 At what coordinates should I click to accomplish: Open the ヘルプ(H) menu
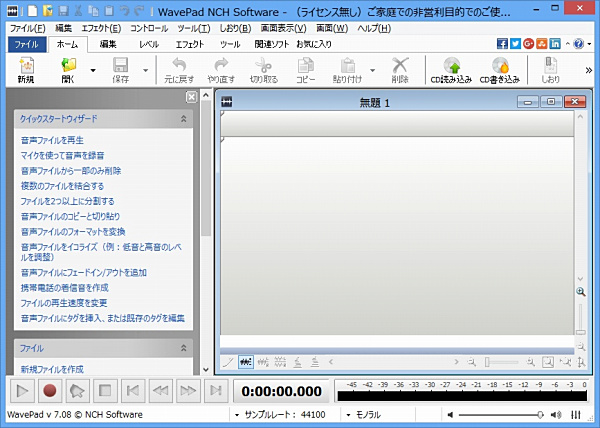[x=374, y=28]
